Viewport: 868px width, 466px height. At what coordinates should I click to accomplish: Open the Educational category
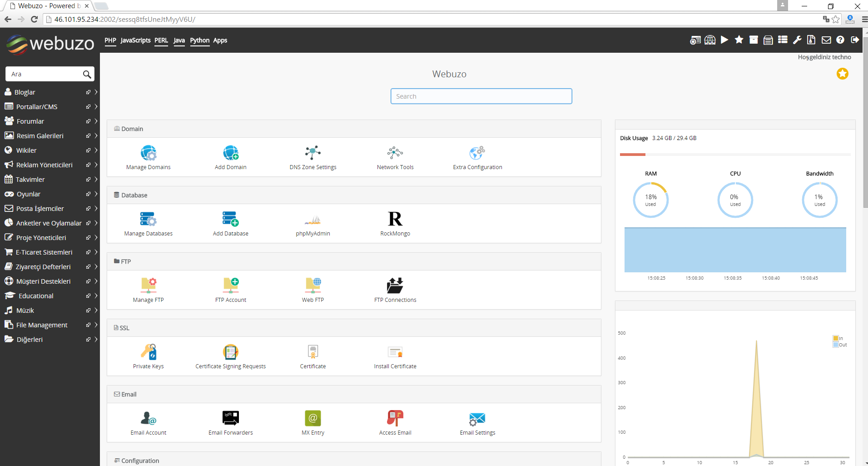[x=36, y=296]
